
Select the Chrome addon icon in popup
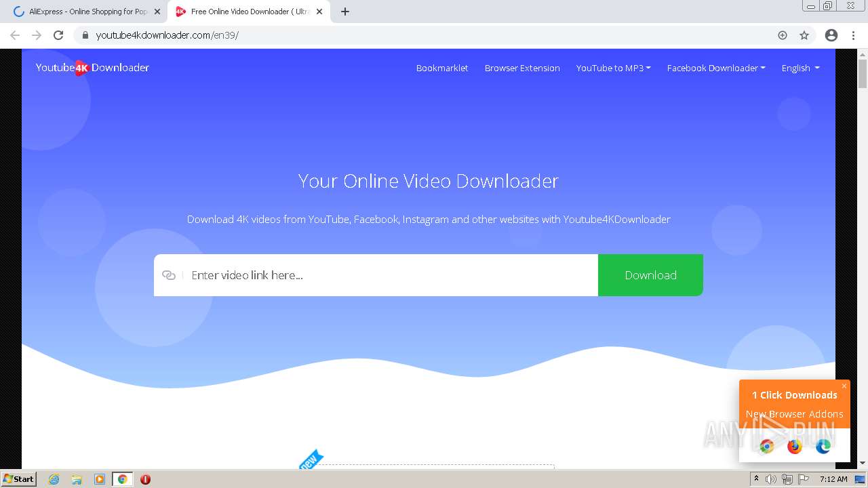[x=767, y=446]
